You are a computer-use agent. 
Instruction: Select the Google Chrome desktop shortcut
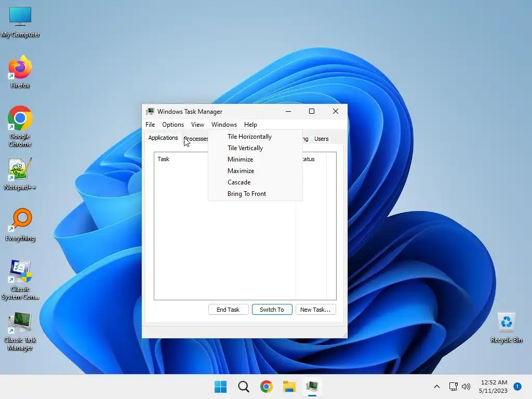[20, 126]
